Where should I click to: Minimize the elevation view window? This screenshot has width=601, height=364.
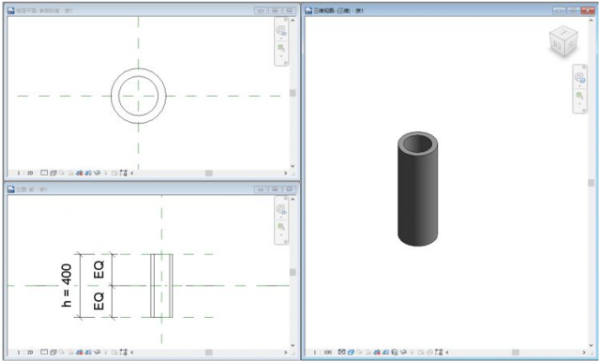point(261,189)
